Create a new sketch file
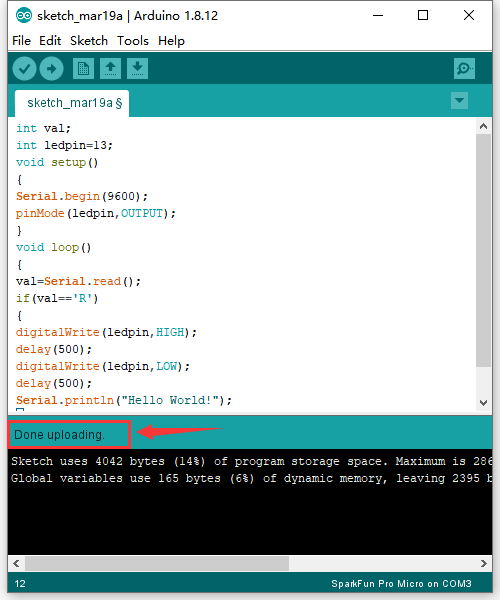Screen dimensions: 500x600 [83, 69]
